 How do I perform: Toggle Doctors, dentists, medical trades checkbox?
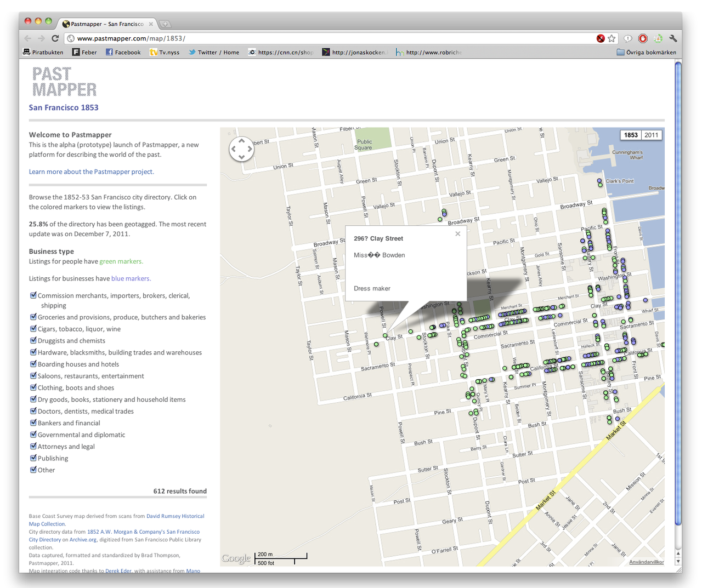[x=33, y=410]
